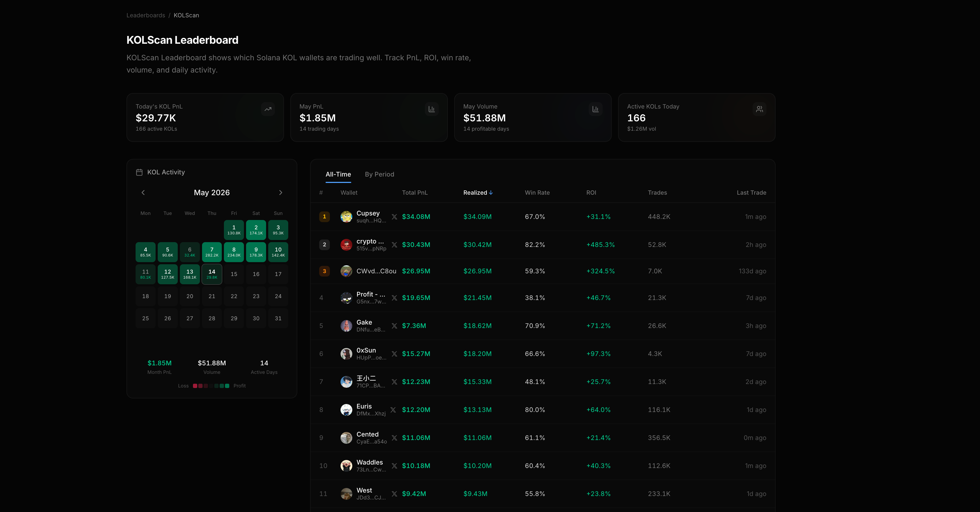The width and height of the screenshot is (980, 512).
Task: Open X icon for wallet 71CP...BA
Action: [394, 382]
